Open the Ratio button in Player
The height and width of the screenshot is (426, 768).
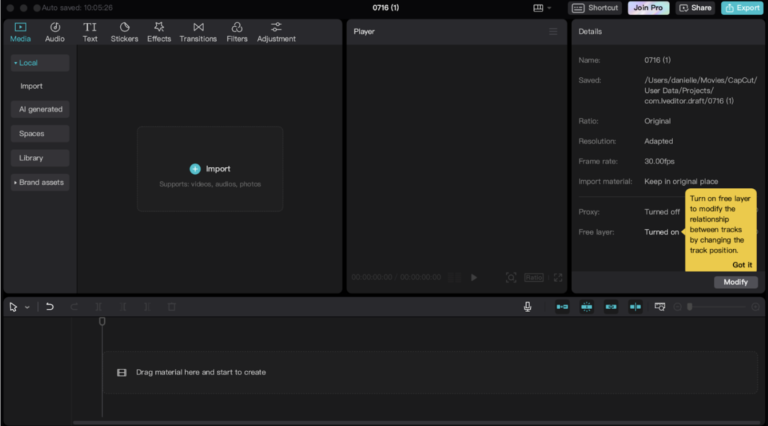(x=534, y=278)
